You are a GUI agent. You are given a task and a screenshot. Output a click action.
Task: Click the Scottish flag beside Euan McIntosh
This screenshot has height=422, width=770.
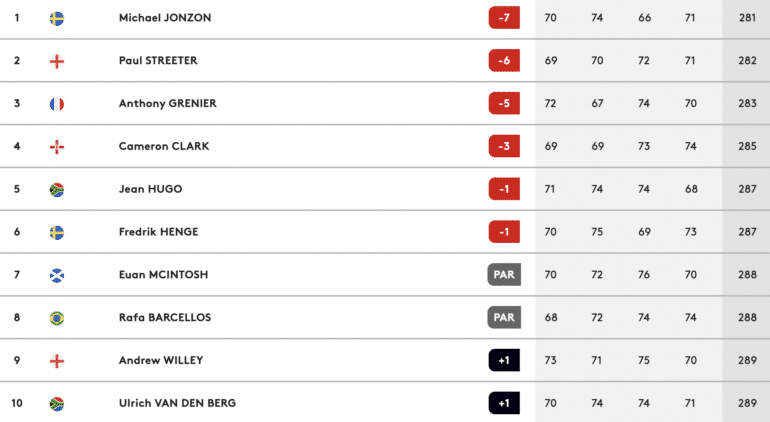(57, 275)
